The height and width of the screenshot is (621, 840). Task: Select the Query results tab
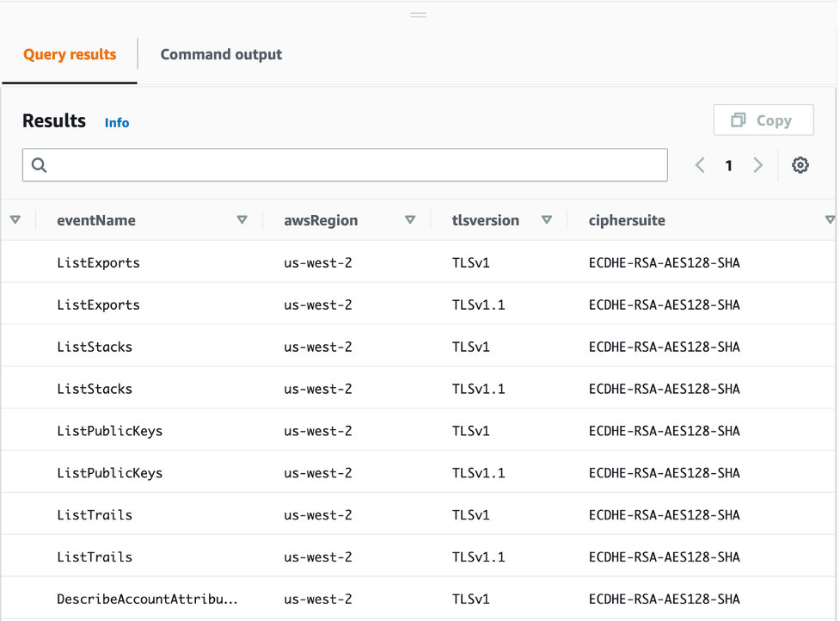click(x=69, y=54)
